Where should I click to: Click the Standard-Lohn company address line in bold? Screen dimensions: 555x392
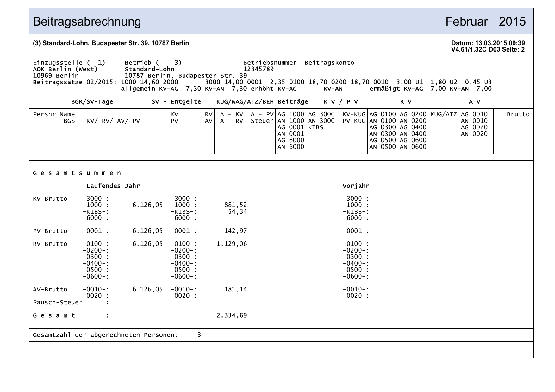click(x=111, y=43)
